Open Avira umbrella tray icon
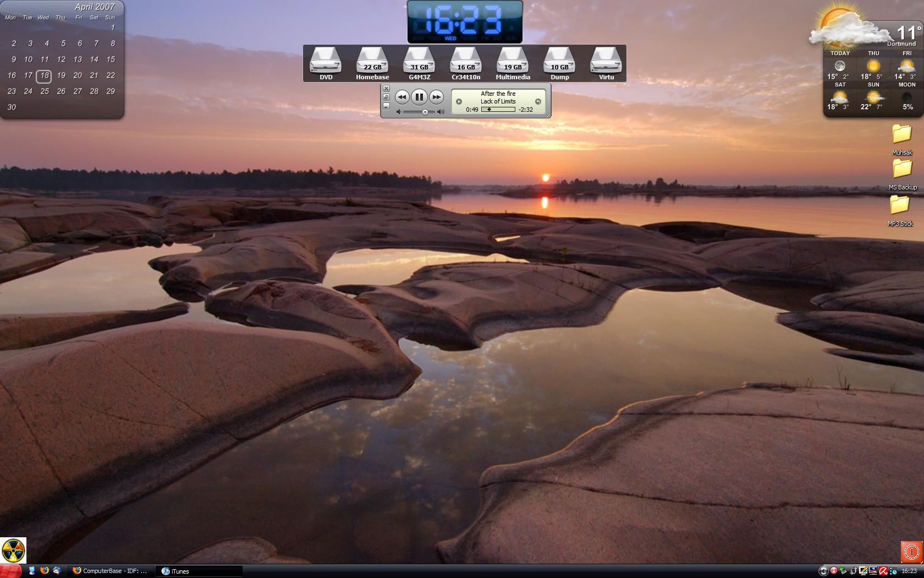Viewport: 924px width, 578px height. pyautogui.click(x=883, y=571)
